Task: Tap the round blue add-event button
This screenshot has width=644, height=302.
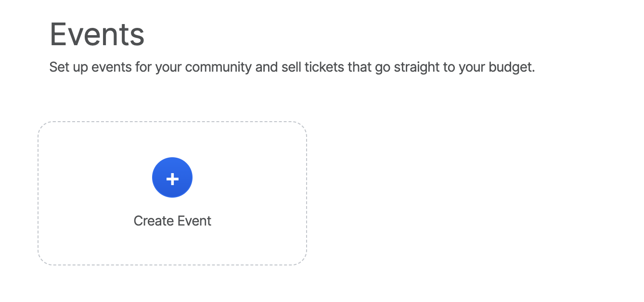Action: click(x=172, y=177)
